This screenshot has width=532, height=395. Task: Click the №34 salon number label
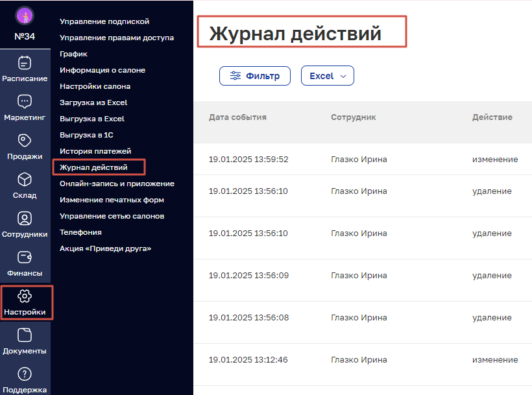pos(25,36)
